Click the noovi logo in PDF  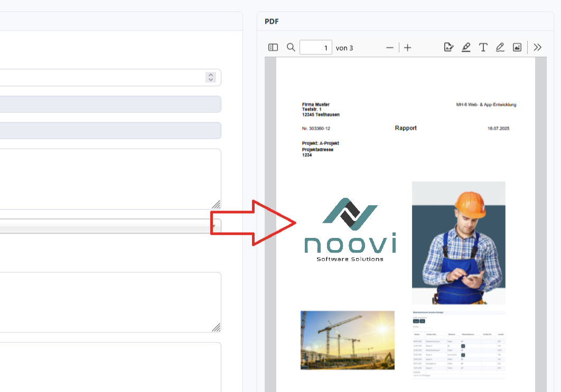(350, 230)
